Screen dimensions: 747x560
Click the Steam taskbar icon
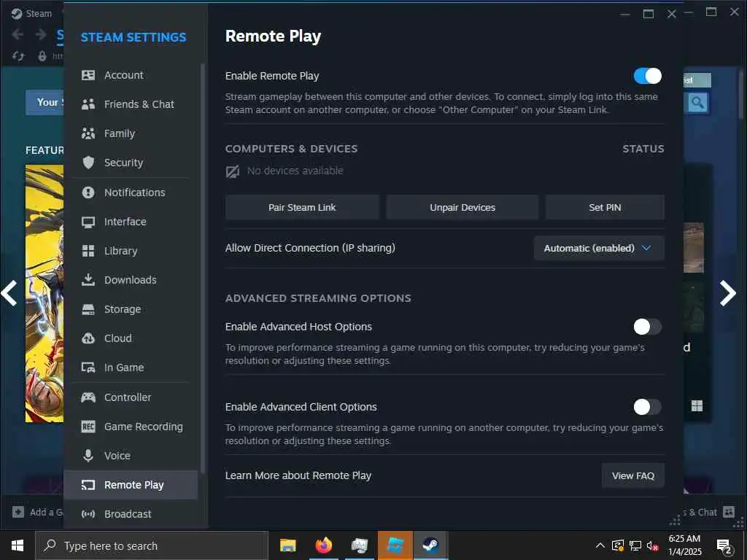430,545
